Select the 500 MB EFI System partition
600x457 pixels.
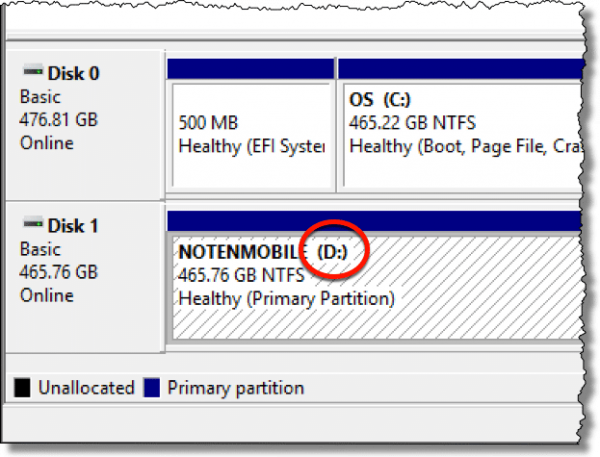pyautogui.click(x=251, y=135)
